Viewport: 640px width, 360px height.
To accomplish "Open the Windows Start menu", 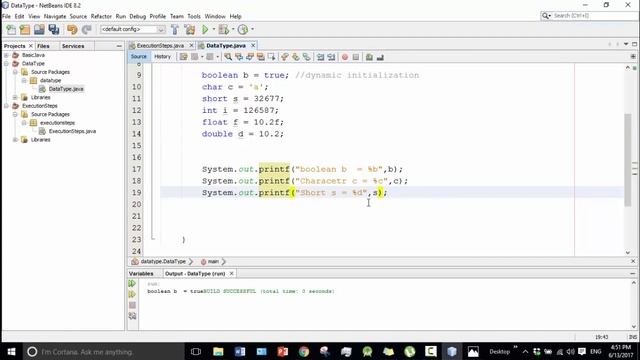I will [x=11, y=351].
